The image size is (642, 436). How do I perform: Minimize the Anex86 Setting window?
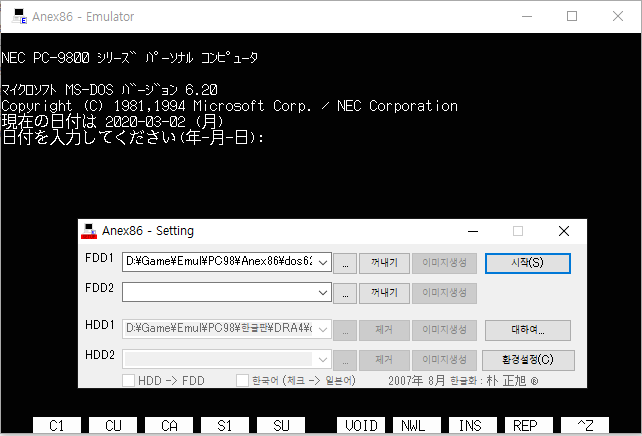(x=473, y=231)
